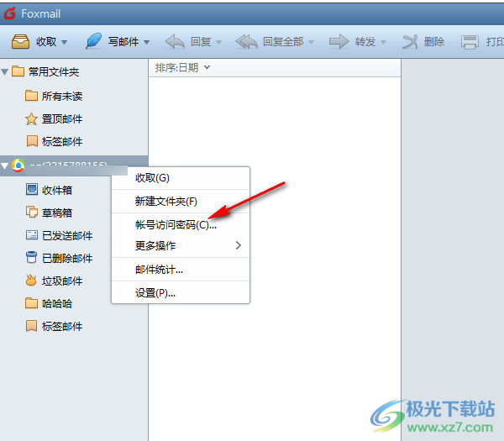The width and height of the screenshot is (504, 441).
Task: Click the 收取 inbox tray icon
Action: coord(20,41)
